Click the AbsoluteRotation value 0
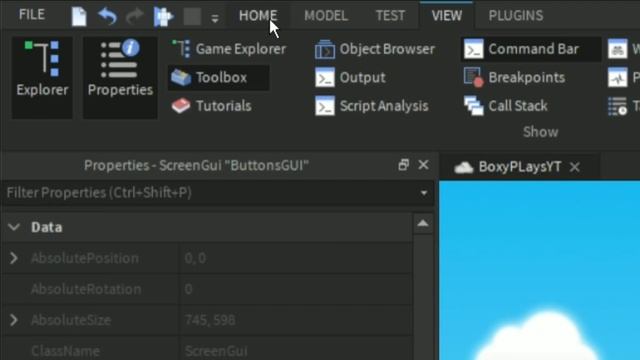Image resolution: width=640 pixels, height=360 pixels. tap(189, 289)
